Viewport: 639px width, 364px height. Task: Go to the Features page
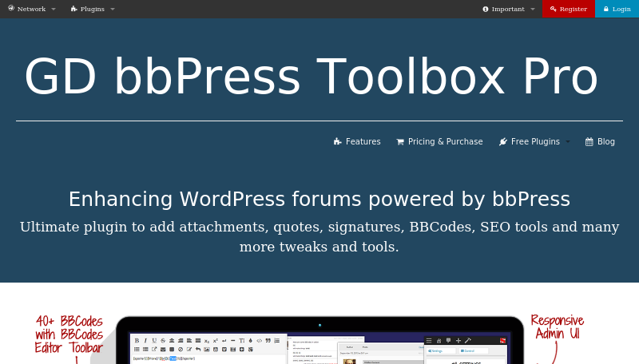357,141
